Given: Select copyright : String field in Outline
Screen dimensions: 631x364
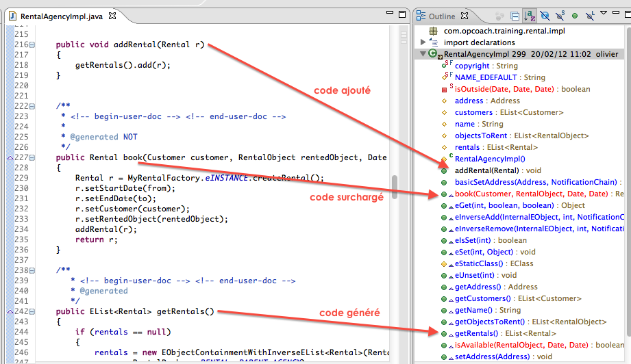Looking at the screenshot, I should 486,66.
